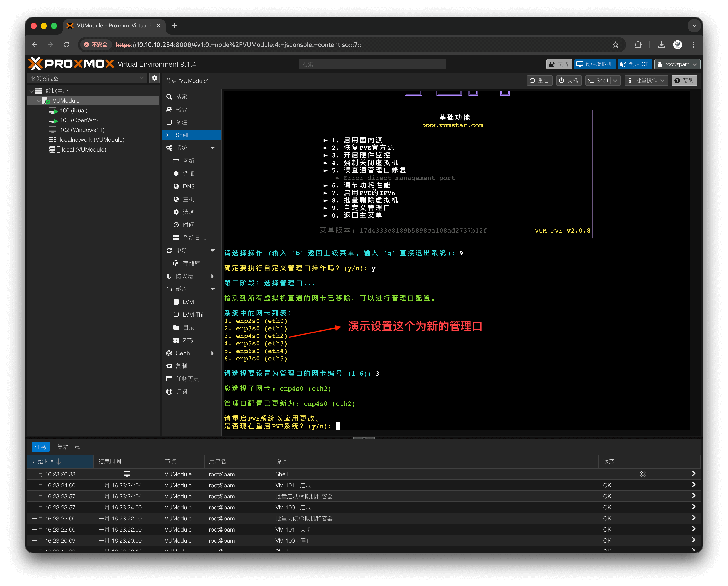This screenshot has height=586, width=728.
Task: Expand the root@pam user menu
Action: 677,64
